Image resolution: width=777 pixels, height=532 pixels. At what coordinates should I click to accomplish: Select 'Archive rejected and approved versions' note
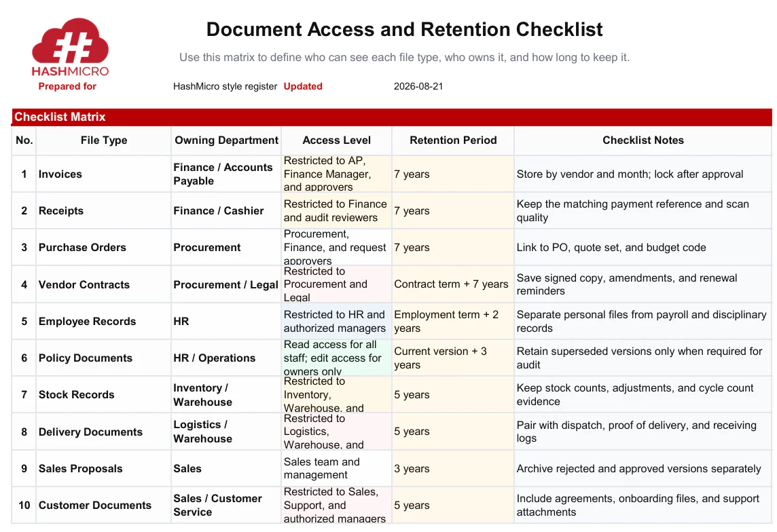[643, 468]
